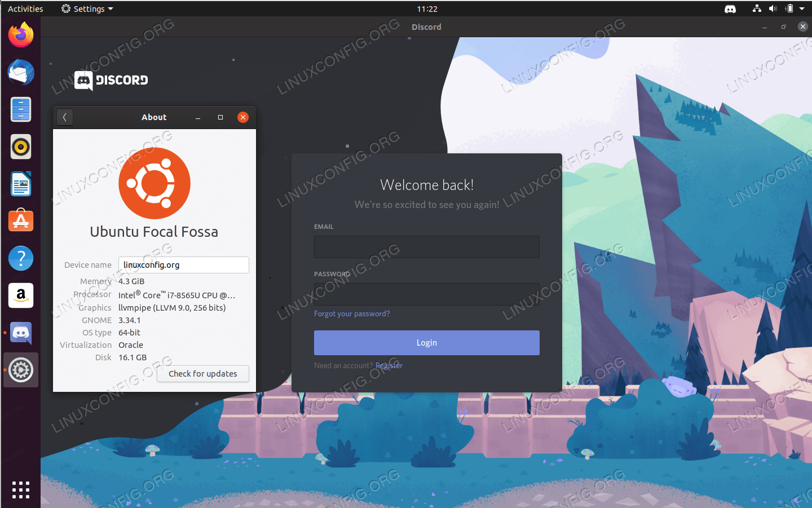The width and height of the screenshot is (812, 508).
Task: Open LibreOffice Writer from the dock
Action: pos(21,184)
